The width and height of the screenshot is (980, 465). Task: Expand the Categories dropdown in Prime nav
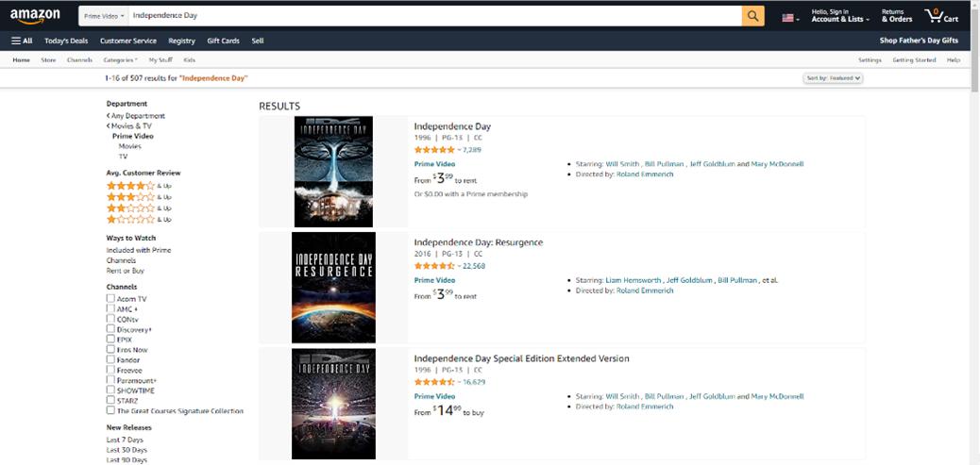(121, 60)
